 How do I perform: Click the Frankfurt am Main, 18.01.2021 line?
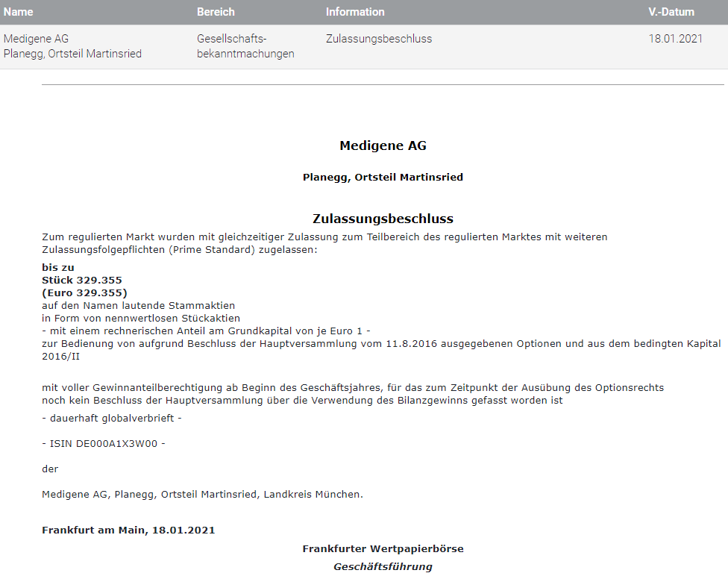pyautogui.click(x=128, y=530)
